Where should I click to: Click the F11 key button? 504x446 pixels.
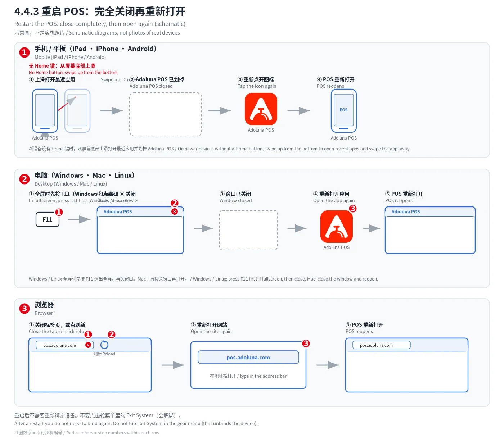click(x=48, y=219)
